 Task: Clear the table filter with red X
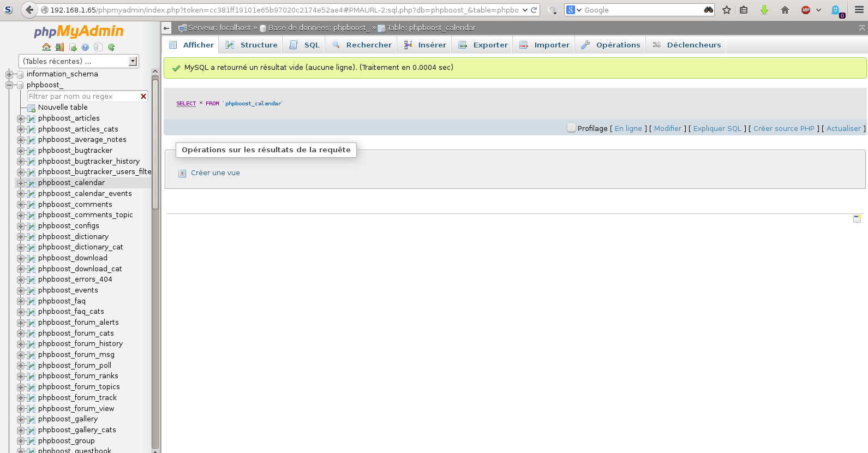[143, 97]
